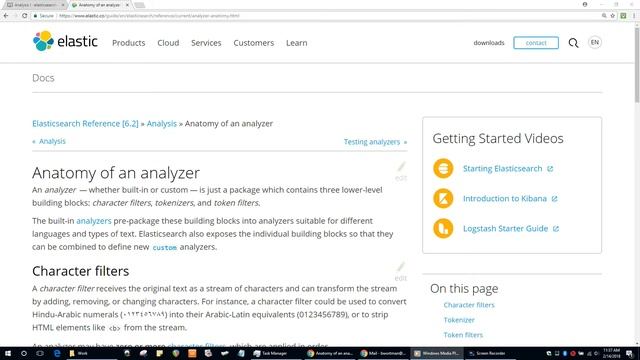The height and width of the screenshot is (360, 640).
Task: Open the Products menu
Action: (129, 43)
